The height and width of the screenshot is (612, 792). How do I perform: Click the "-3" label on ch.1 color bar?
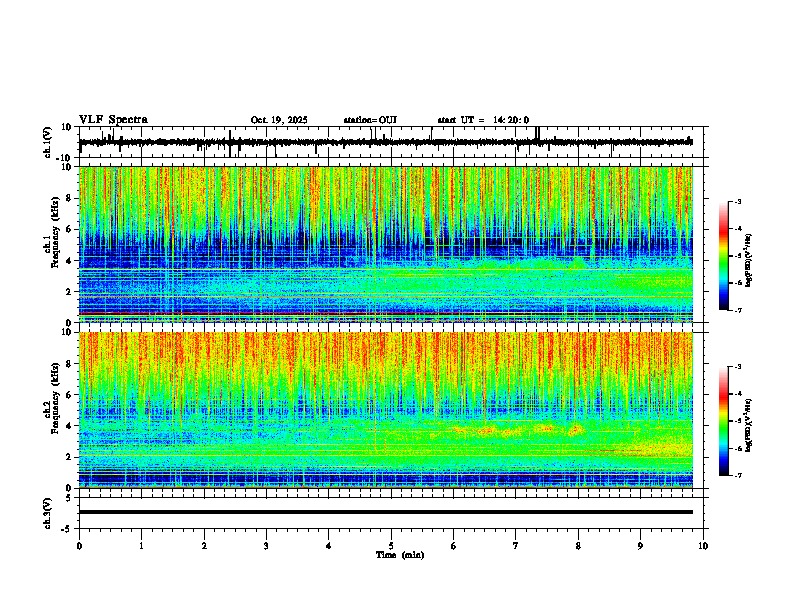pos(738,201)
